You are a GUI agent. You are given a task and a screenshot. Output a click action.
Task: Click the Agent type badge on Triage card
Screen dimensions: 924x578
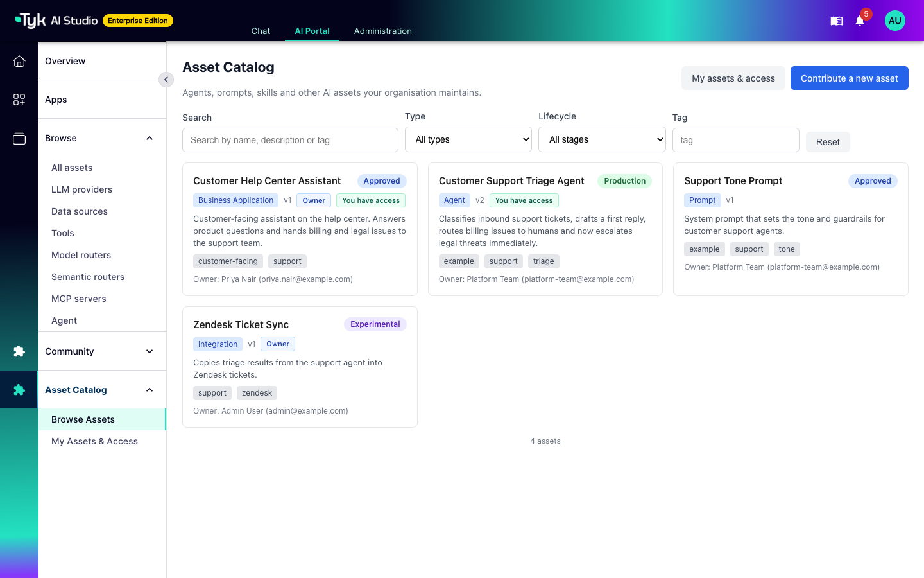454,200
